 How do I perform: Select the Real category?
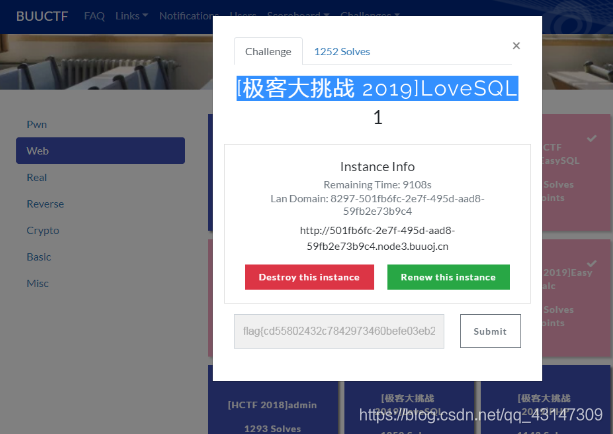(37, 178)
